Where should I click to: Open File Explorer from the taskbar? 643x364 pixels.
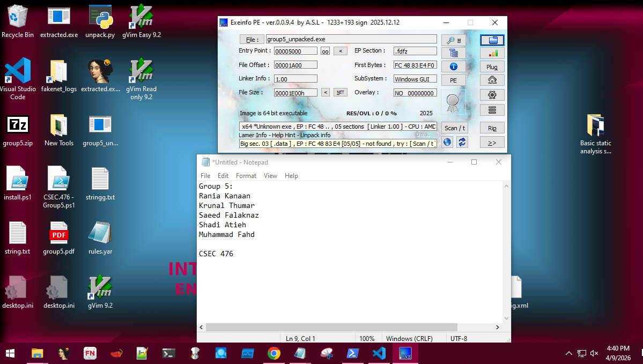(x=38, y=353)
